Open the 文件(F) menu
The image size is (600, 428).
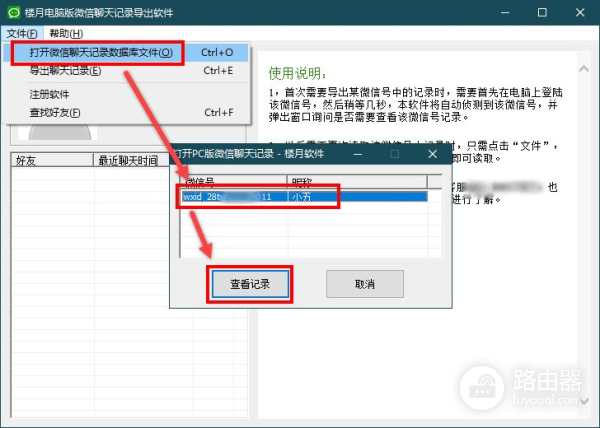tap(22, 34)
